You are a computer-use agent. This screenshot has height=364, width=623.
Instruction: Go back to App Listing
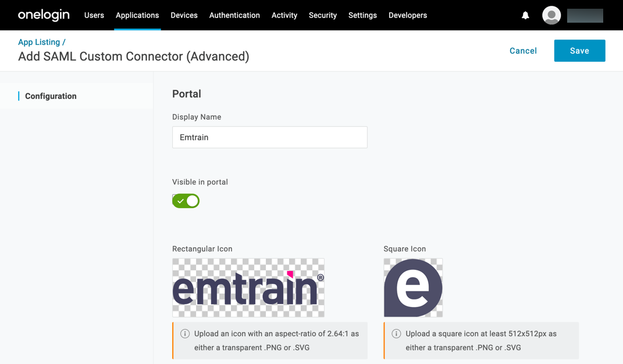pos(39,42)
